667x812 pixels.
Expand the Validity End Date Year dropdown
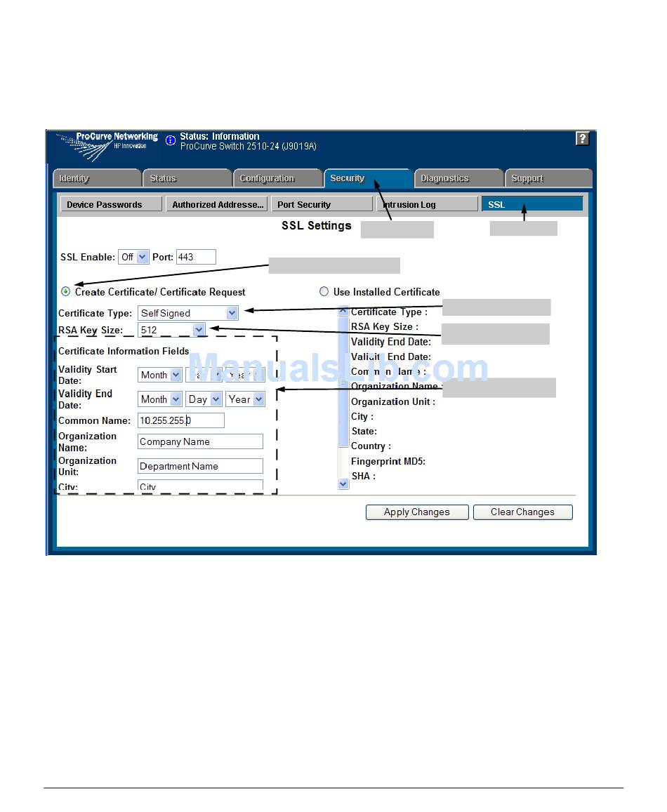click(246, 399)
